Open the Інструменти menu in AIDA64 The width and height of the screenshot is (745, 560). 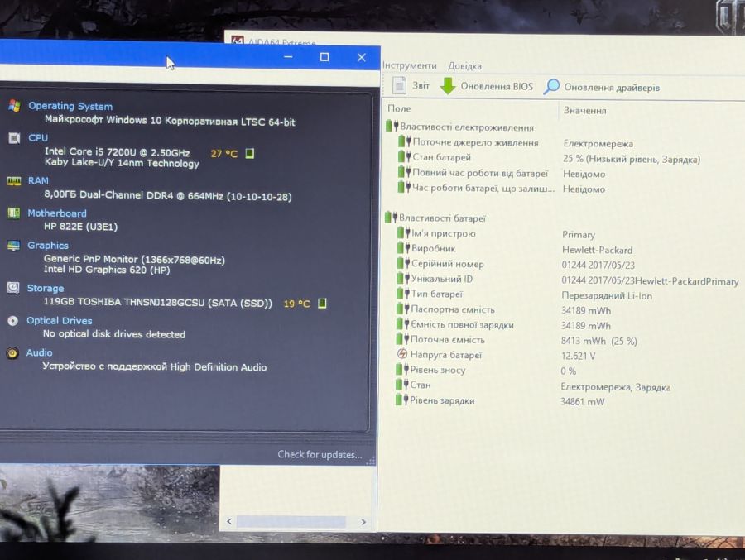point(410,65)
